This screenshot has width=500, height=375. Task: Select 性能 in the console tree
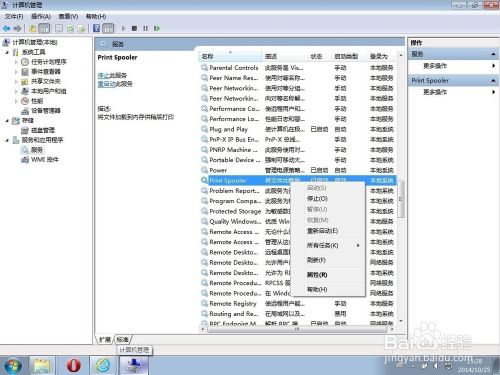point(37,101)
